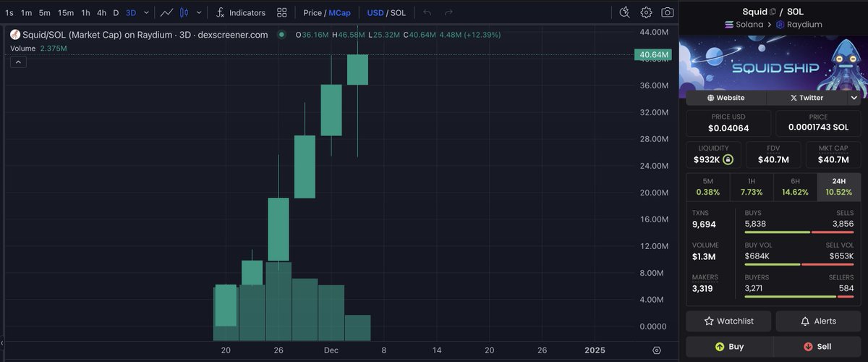This screenshot has width=868, height=362.
Task: Copy the Squid token address
Action: click(773, 12)
